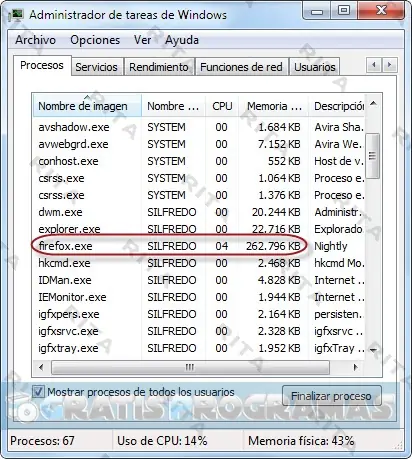
Task: Select the firefox.exe process
Action: (199, 246)
